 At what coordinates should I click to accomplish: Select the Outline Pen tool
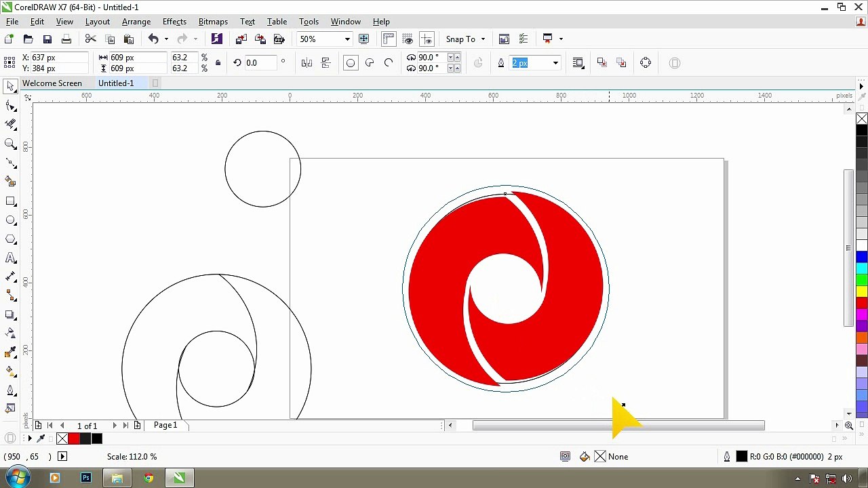pos(11,390)
